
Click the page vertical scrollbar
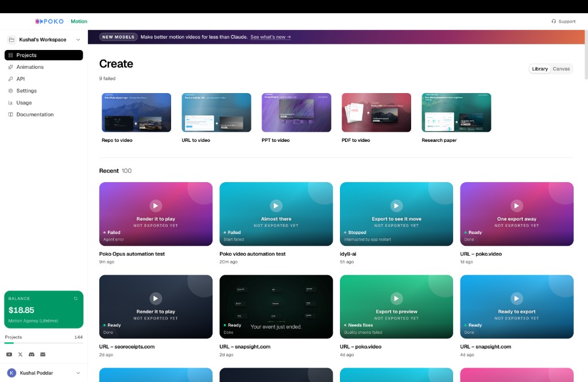coord(586,55)
